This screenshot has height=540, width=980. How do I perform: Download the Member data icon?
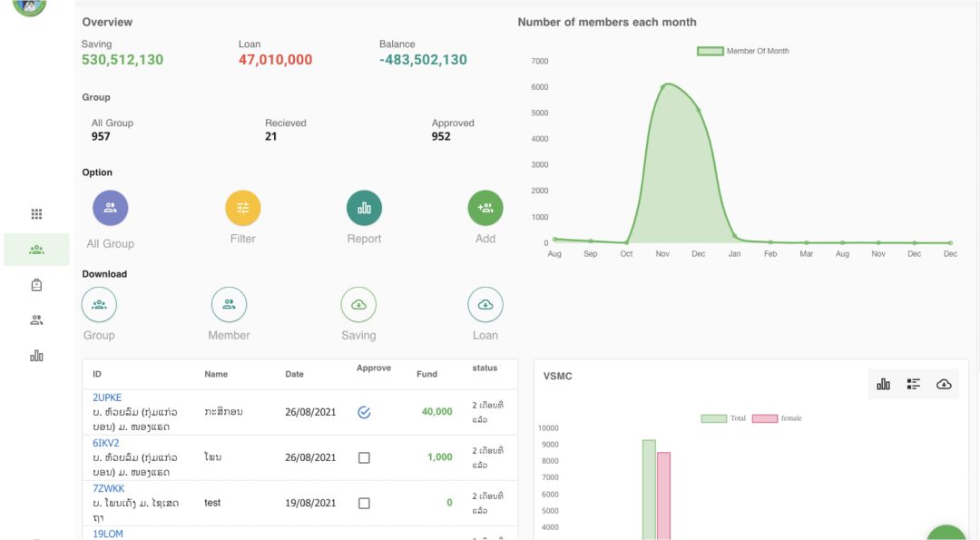[230, 305]
